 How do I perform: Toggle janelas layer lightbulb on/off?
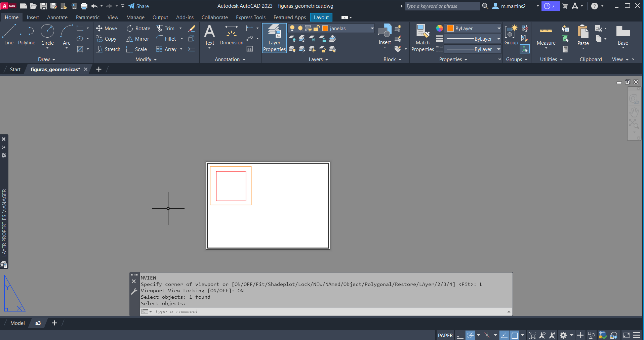(292, 29)
